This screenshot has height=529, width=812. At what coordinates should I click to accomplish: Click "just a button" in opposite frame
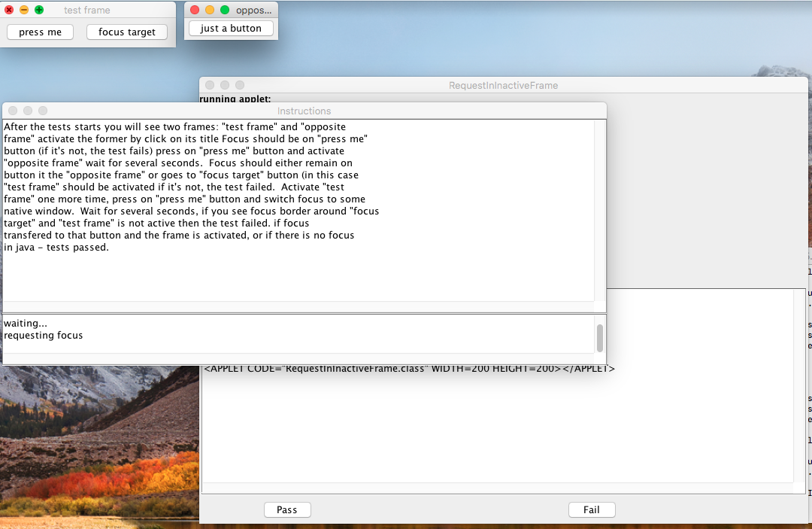pyautogui.click(x=231, y=29)
